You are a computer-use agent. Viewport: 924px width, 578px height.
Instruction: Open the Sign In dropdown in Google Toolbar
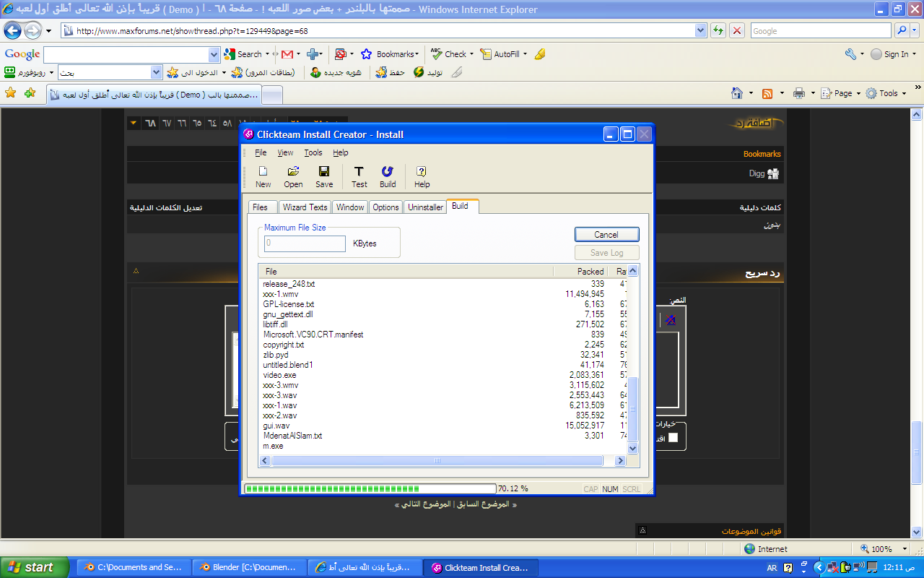915,54
